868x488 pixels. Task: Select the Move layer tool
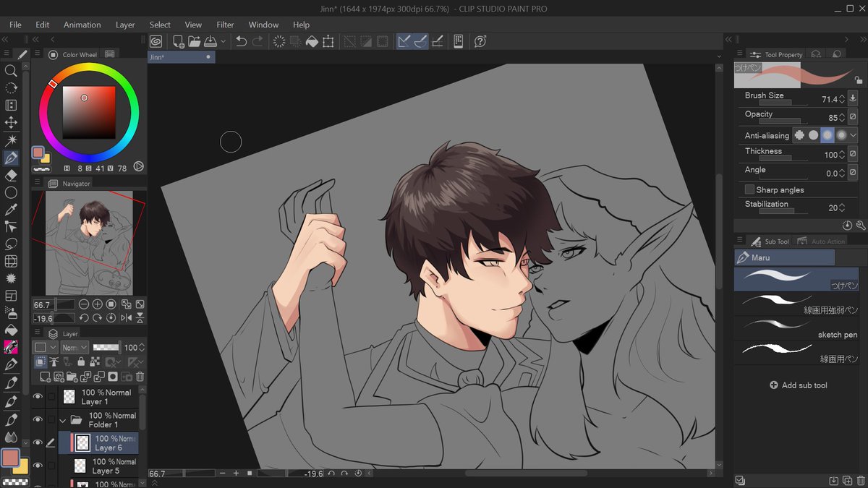click(x=11, y=122)
